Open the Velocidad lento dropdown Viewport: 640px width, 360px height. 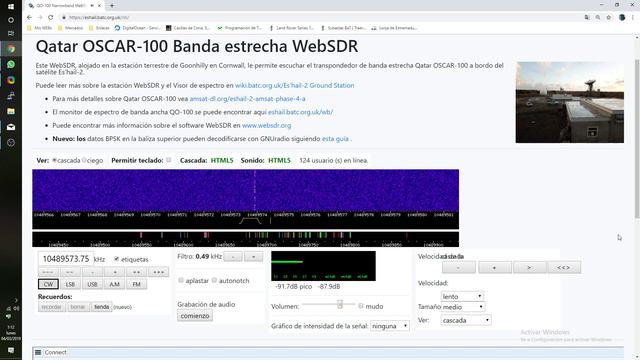point(462,296)
